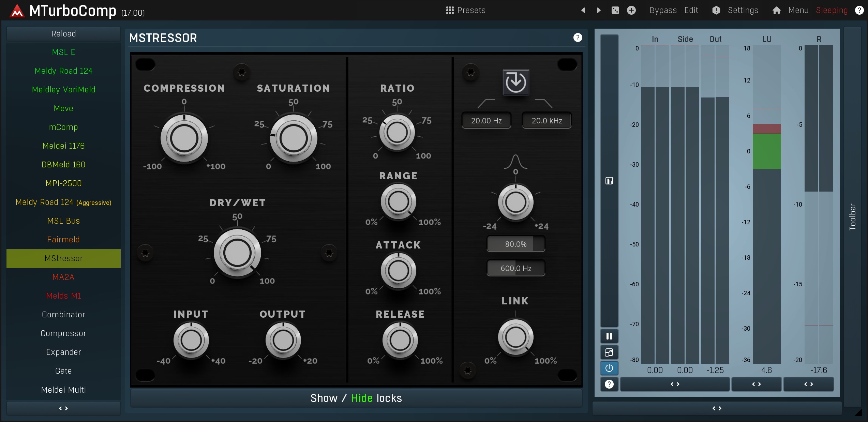Image resolution: width=868 pixels, height=422 pixels.
Task: Toggle the Bypass switch
Action: coord(663,10)
